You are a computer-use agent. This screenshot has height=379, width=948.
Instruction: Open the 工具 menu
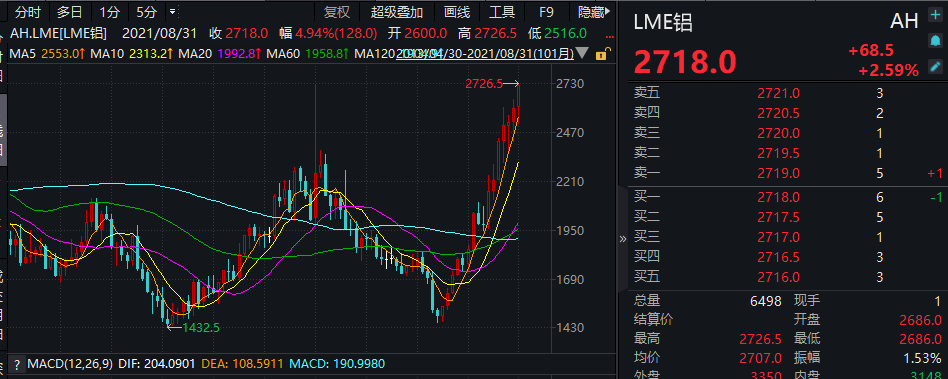coord(502,11)
